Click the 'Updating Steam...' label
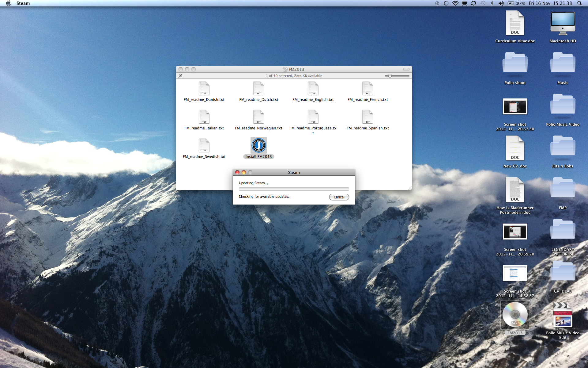This screenshot has width=588, height=368. pyautogui.click(x=253, y=183)
